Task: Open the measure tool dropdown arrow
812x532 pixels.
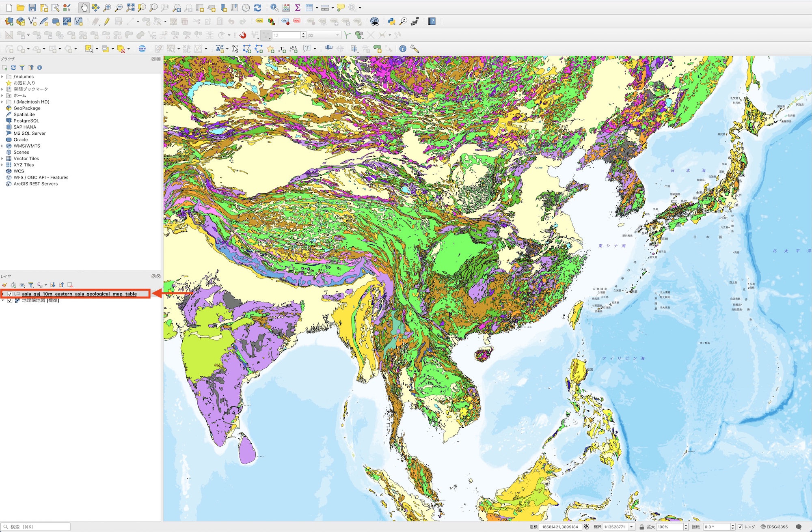Action: coord(333,8)
